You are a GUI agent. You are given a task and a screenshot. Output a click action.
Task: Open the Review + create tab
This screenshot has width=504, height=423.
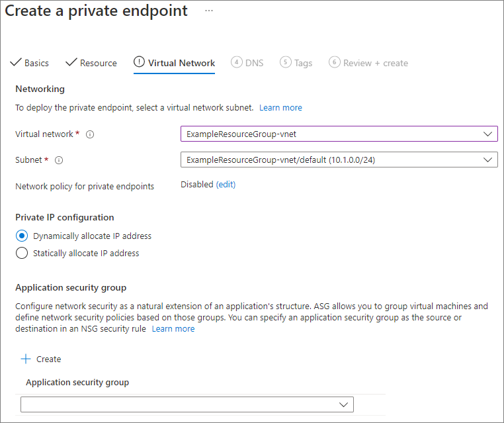click(375, 63)
